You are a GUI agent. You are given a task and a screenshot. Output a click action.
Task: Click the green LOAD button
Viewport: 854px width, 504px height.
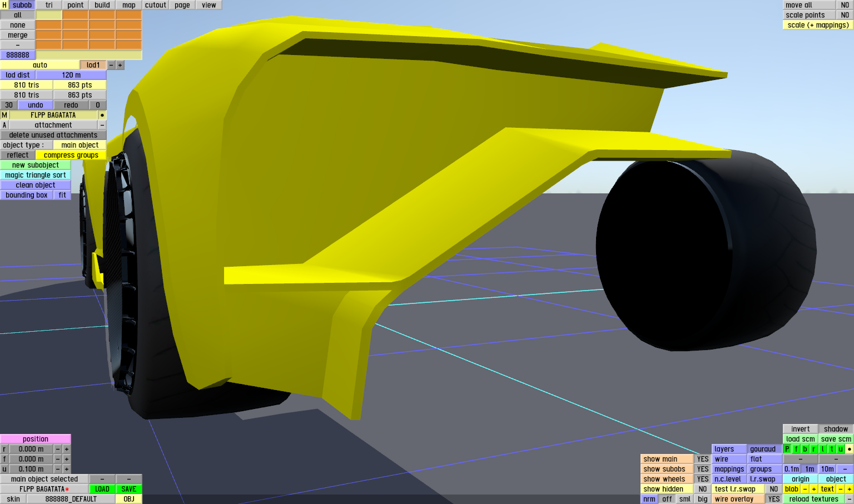tap(102, 489)
